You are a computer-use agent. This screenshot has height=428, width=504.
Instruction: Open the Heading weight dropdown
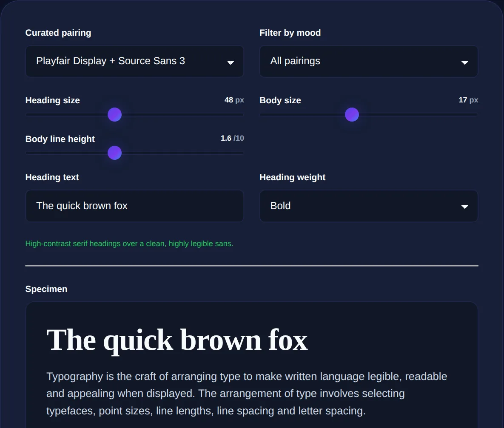[x=369, y=206]
